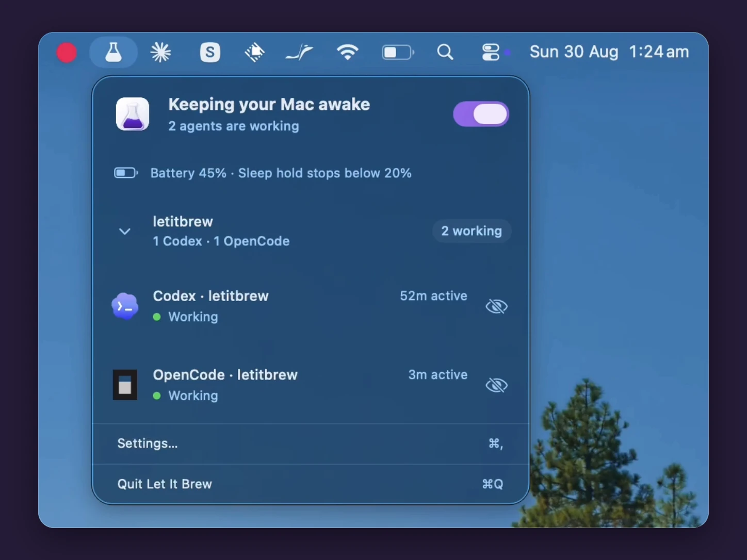
Task: Click the red recording indicator in menu bar
Action: coord(67,53)
